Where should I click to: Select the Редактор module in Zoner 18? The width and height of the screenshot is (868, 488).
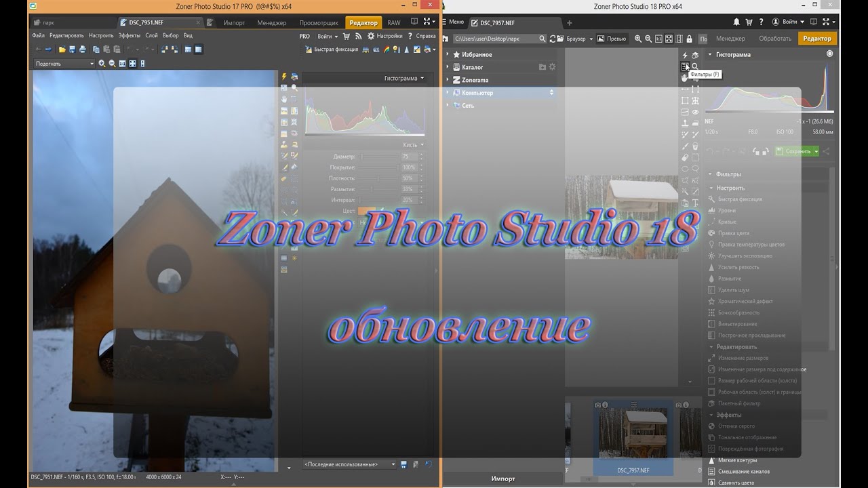(x=817, y=39)
